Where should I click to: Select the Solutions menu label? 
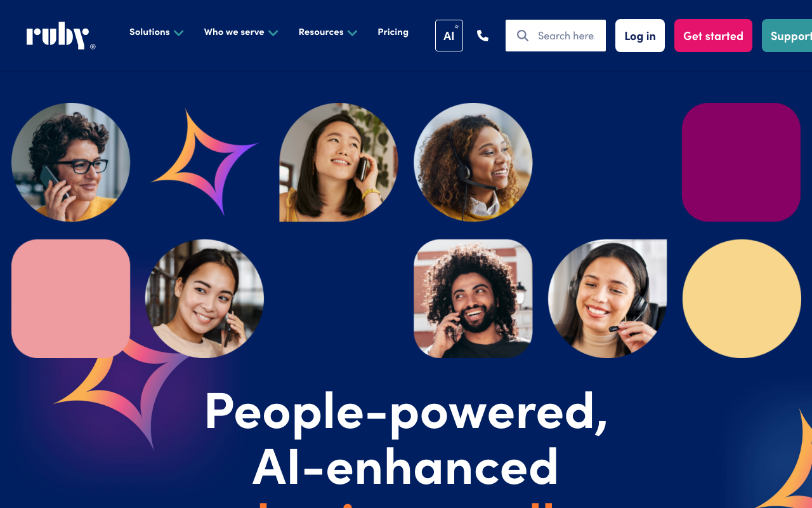[x=150, y=32]
